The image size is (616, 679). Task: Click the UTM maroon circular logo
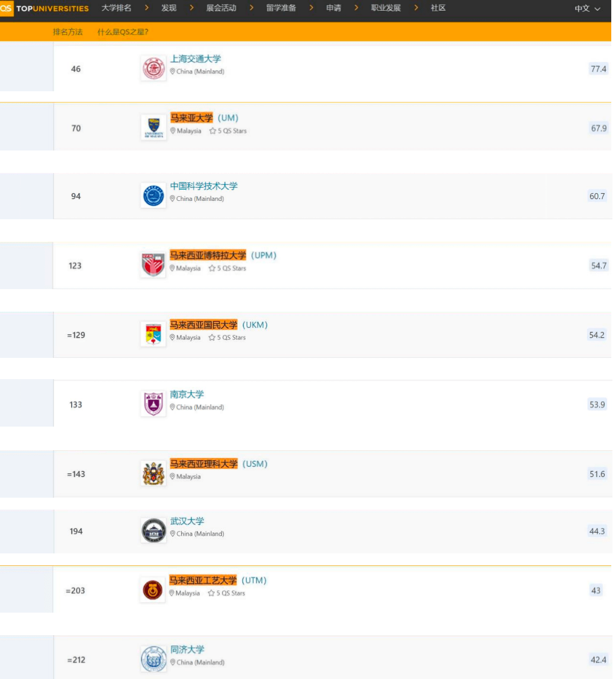153,590
